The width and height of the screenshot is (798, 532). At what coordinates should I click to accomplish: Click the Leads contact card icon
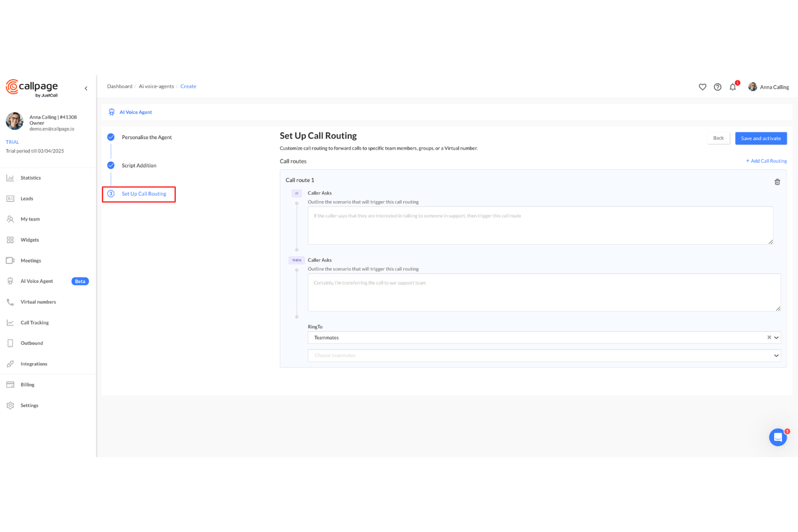[x=10, y=198]
